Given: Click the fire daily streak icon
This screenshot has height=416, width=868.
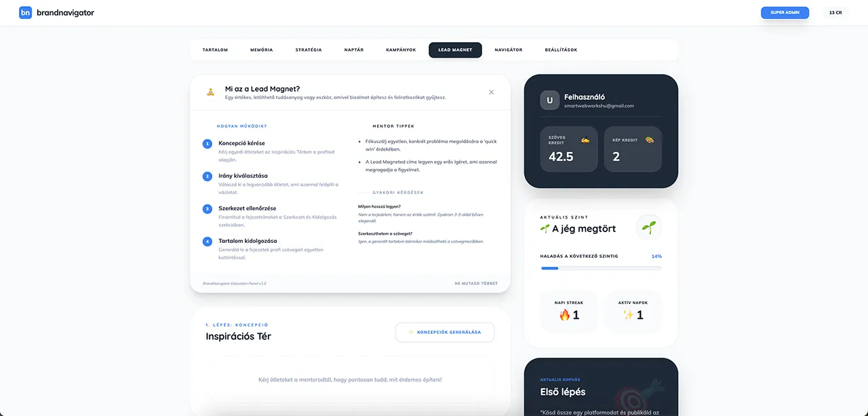Looking at the screenshot, I should pyautogui.click(x=564, y=315).
